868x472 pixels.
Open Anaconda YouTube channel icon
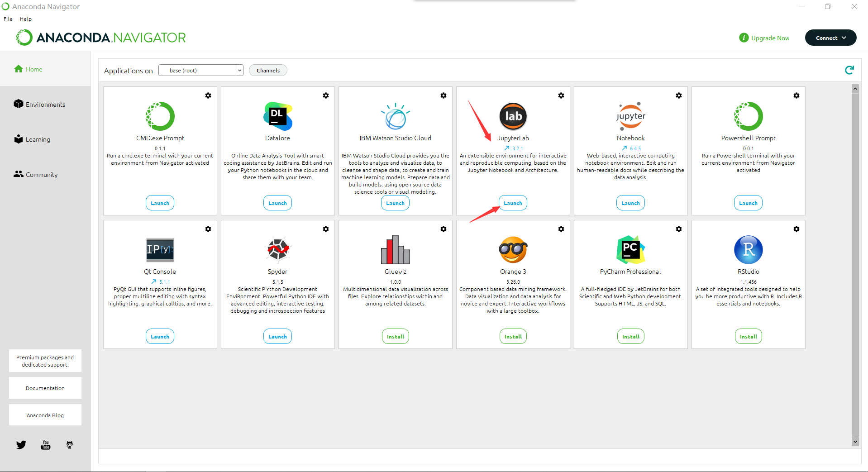[x=46, y=445]
